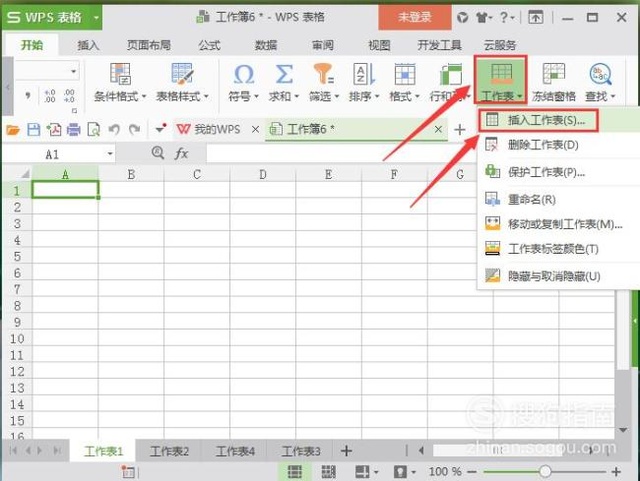Click the Worksheet (工作表) ribbon button
640x481 pixels.
pos(501,80)
